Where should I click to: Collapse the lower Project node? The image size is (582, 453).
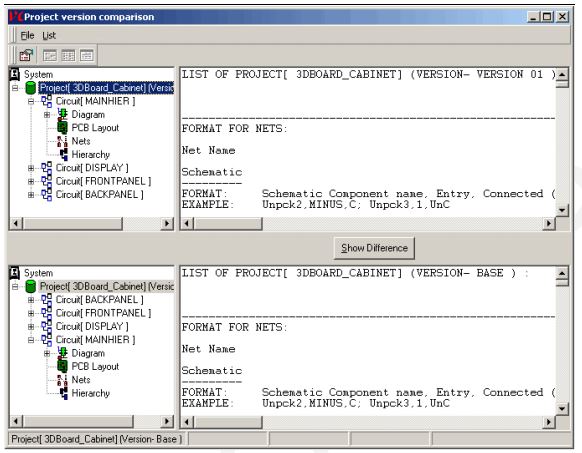click(x=15, y=287)
